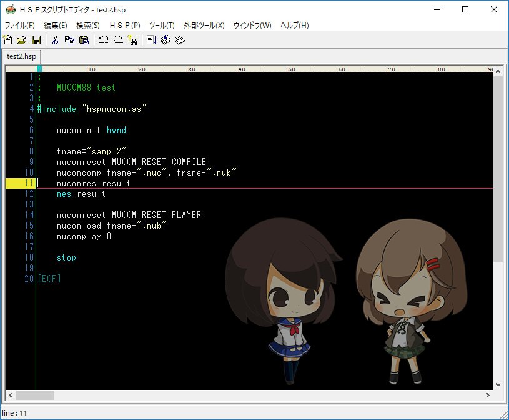Create an executable with the rightmost toolbar icon
This screenshot has width=509, height=420.
point(181,39)
